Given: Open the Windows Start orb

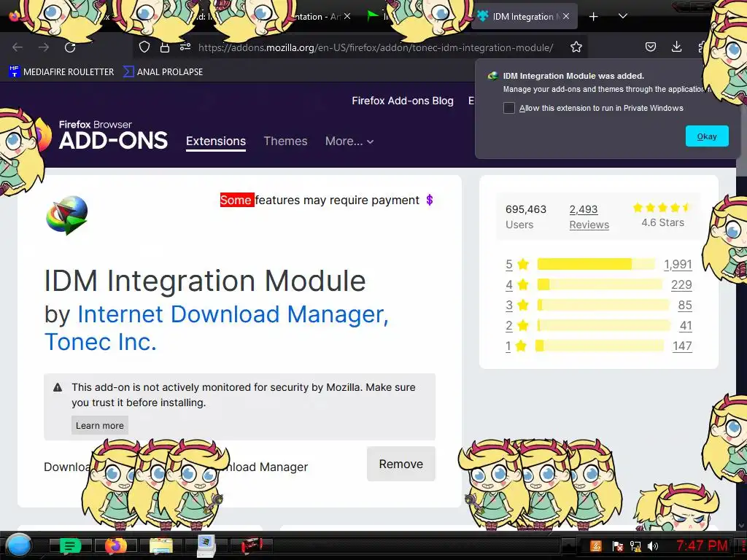Looking at the screenshot, I should tap(18, 545).
